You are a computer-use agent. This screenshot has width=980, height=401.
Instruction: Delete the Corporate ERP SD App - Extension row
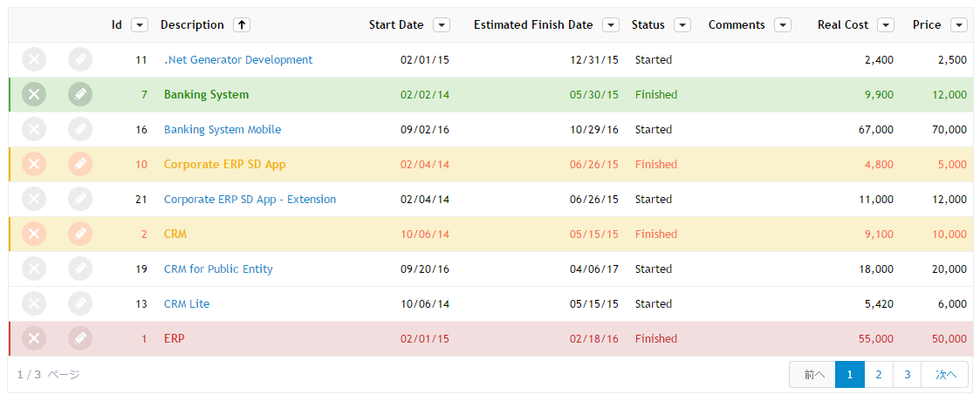pos(34,200)
